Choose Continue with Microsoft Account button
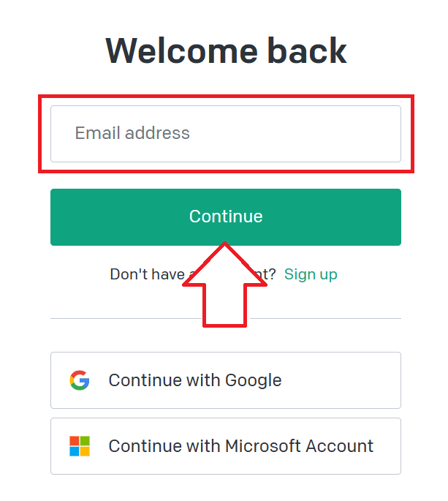 coord(226,446)
